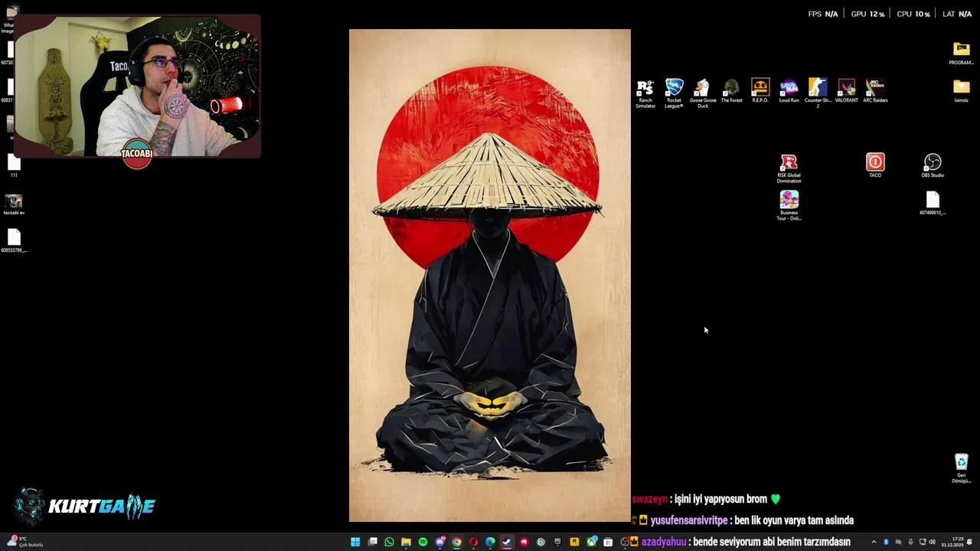980x551 pixels.
Task: Open the Ranch Simulator desktop shortcut
Action: (x=645, y=93)
